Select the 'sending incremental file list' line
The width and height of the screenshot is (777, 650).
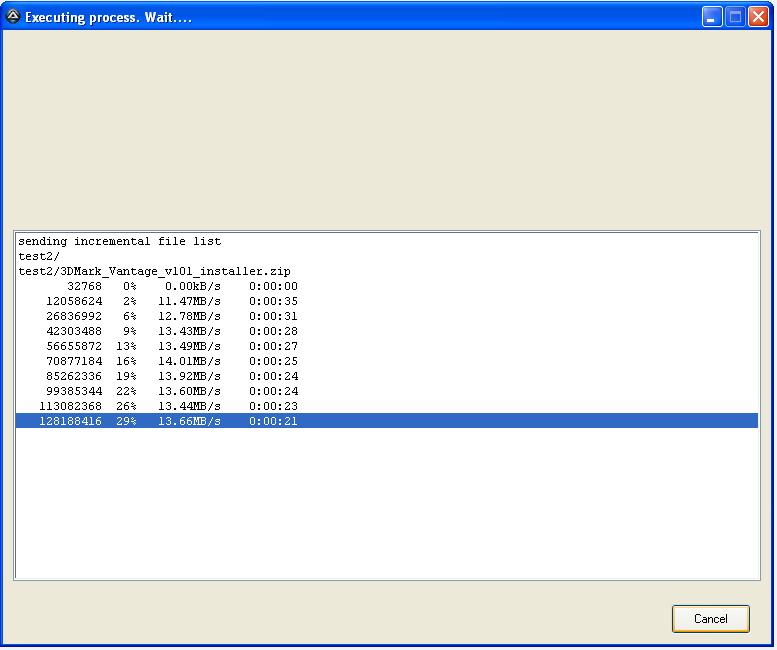119,242
